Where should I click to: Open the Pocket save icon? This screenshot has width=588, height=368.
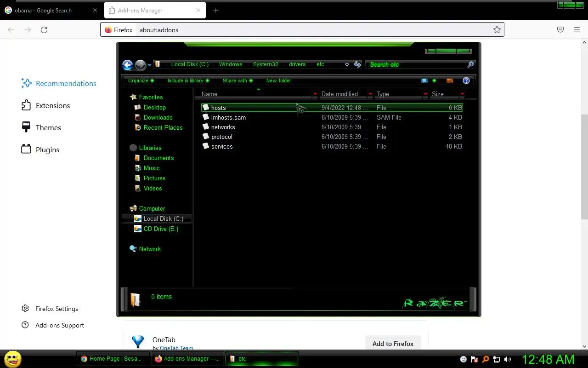[560, 30]
